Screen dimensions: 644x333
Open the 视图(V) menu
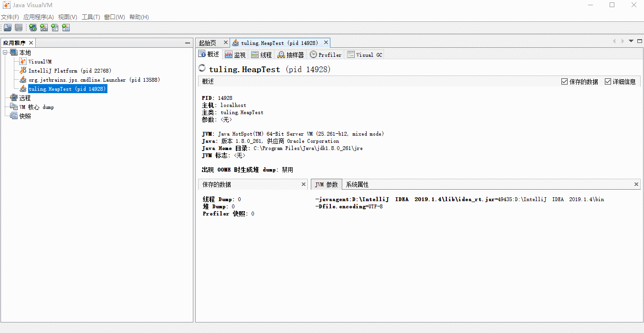tap(68, 17)
